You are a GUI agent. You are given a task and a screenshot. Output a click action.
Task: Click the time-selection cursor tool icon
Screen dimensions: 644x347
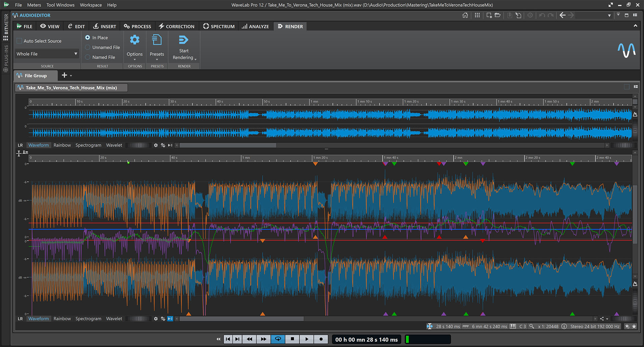[x=19, y=153]
